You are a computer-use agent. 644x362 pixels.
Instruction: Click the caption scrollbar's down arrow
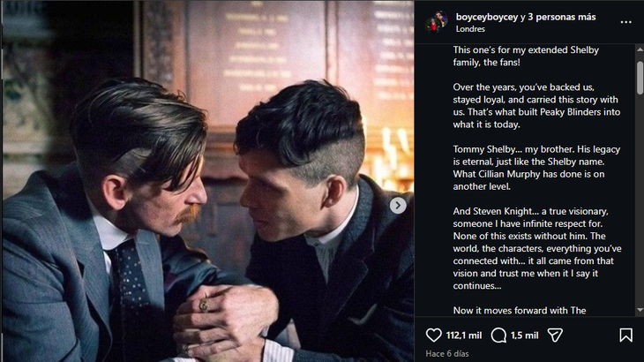pos(640,309)
